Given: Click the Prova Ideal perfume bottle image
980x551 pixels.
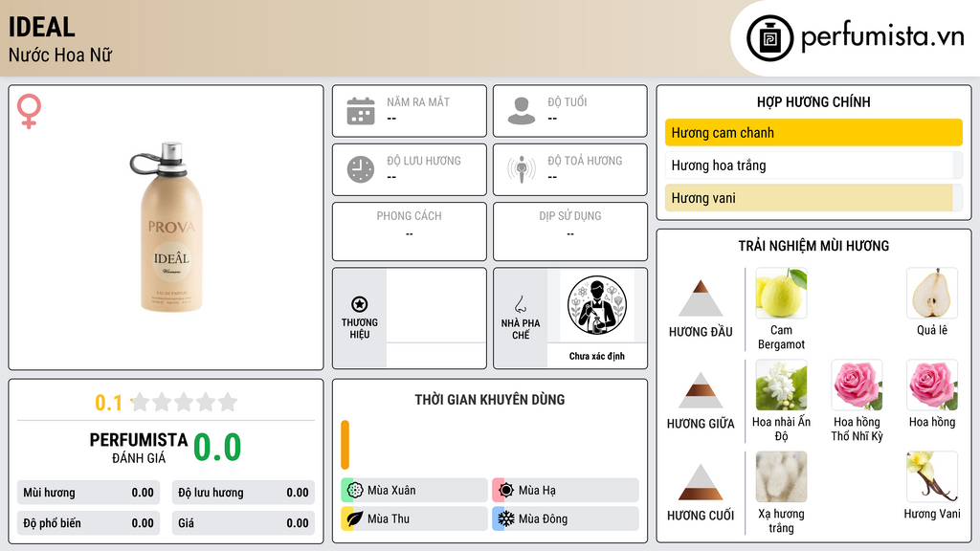Looking at the screenshot, I should [167, 227].
